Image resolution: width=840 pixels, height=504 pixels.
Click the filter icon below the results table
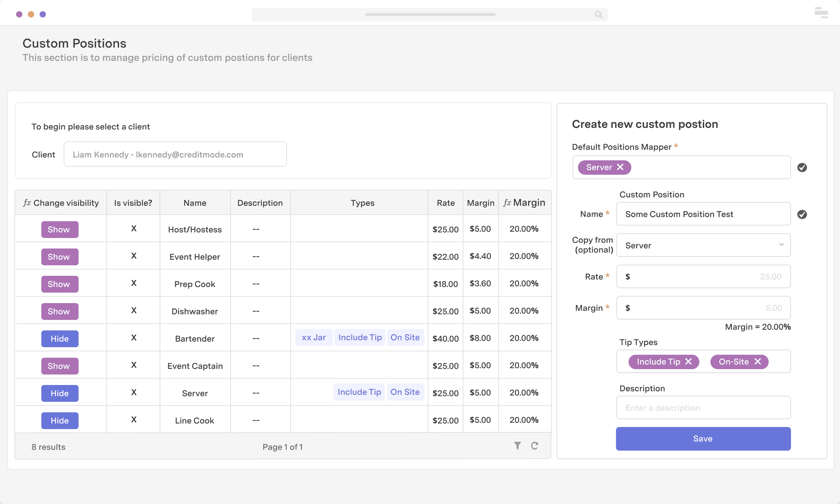click(517, 446)
